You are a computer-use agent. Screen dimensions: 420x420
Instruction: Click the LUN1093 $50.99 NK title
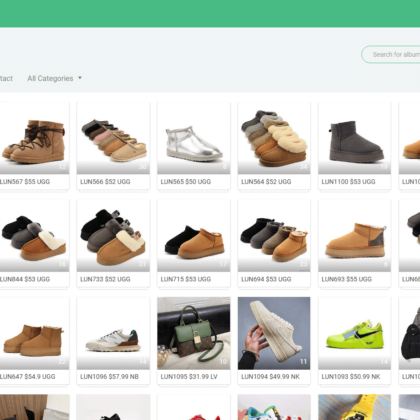(351, 377)
